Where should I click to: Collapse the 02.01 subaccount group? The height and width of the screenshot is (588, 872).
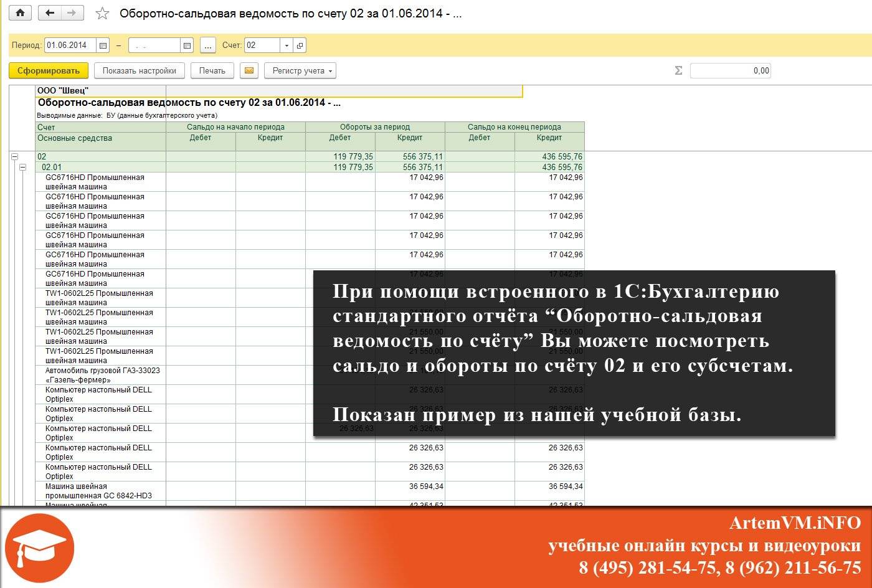[22, 167]
